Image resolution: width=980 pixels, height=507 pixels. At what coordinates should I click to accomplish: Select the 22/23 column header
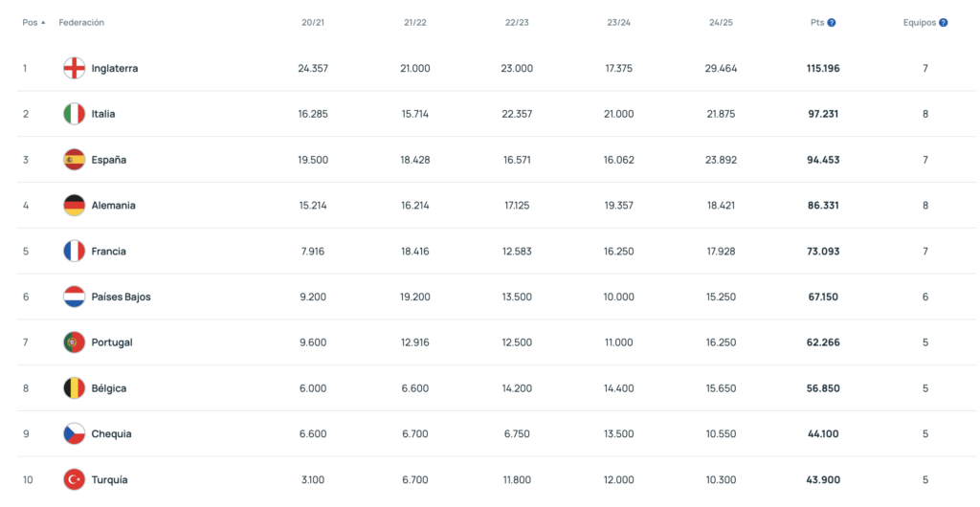[x=517, y=22]
